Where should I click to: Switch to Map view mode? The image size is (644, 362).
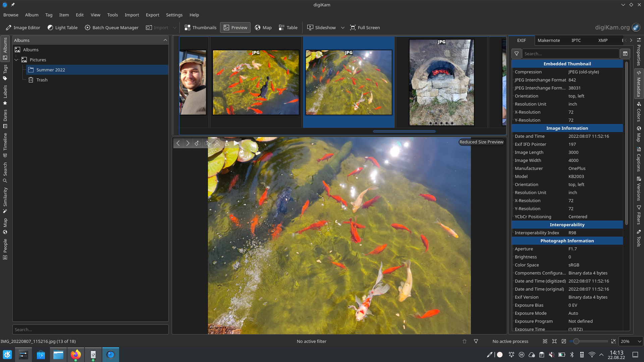[263, 27]
